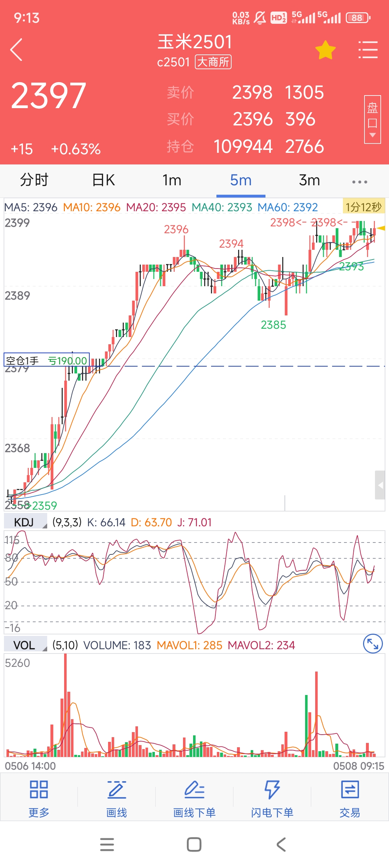Select the 3m timeframe tab
389x868 pixels.
tap(309, 180)
